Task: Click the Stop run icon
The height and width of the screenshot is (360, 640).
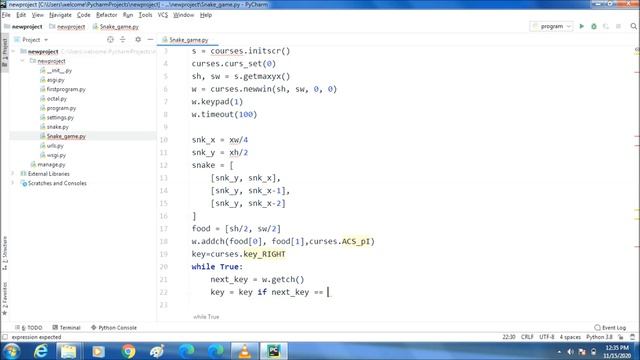Action: coord(618,27)
